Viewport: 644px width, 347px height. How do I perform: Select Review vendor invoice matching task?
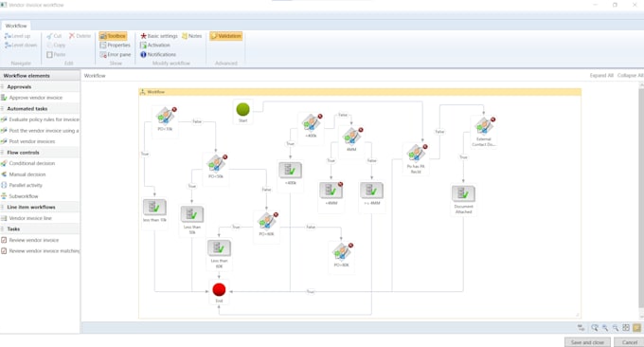40,251
